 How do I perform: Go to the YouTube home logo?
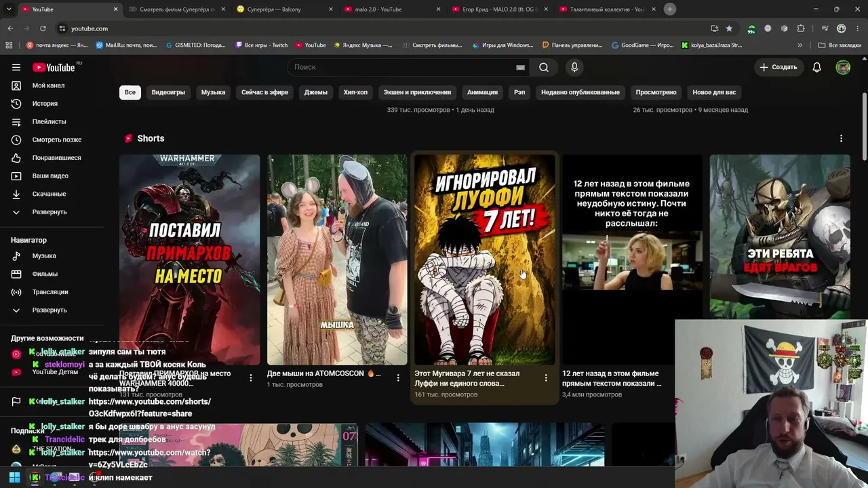pos(54,67)
